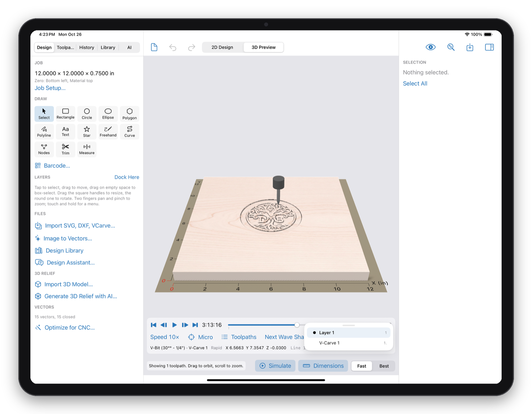
Task: Toggle visibility eye icon in toolbar
Action: pyautogui.click(x=431, y=47)
